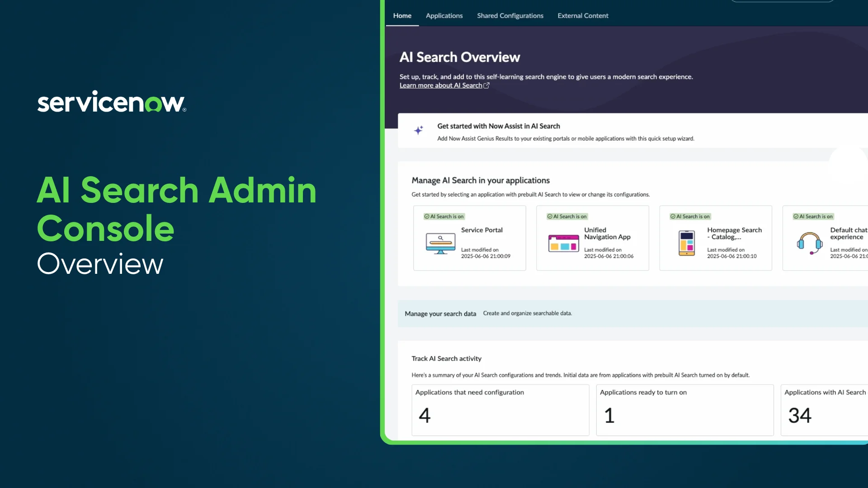The image size is (868, 488).
Task: Click the Homepage Search mobile phone icon
Action: [686, 243]
